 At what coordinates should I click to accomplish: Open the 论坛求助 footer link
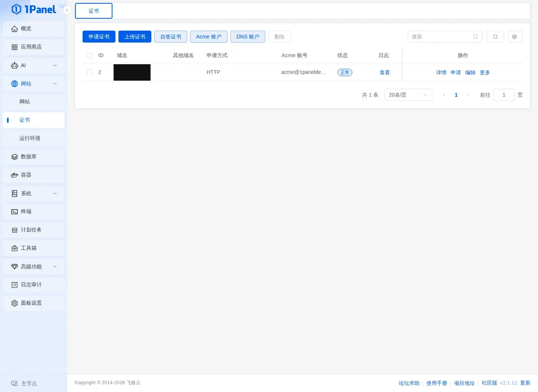(x=409, y=383)
